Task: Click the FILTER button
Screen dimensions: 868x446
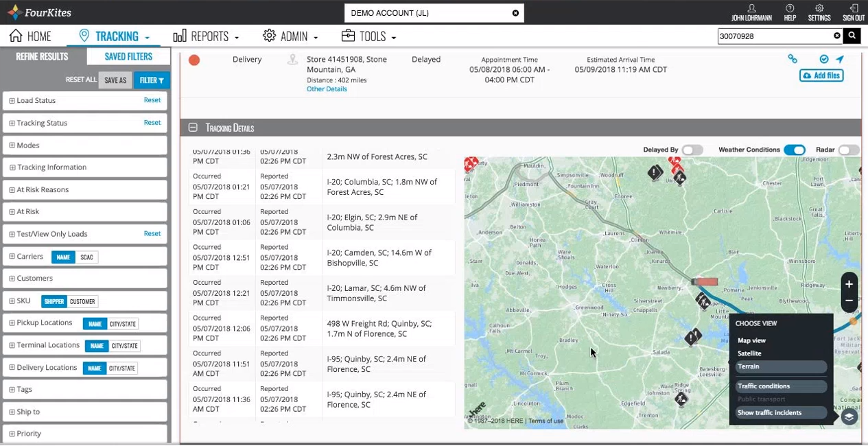Action: click(x=152, y=80)
